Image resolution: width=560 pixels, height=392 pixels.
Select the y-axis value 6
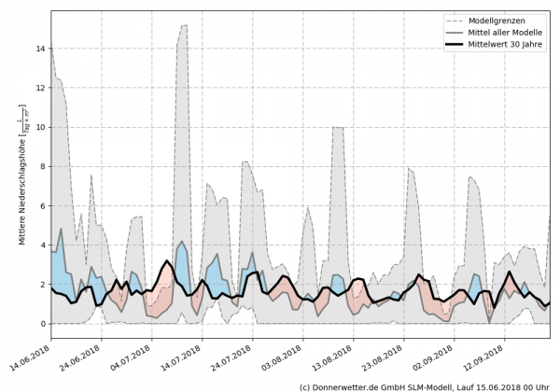click(42, 205)
